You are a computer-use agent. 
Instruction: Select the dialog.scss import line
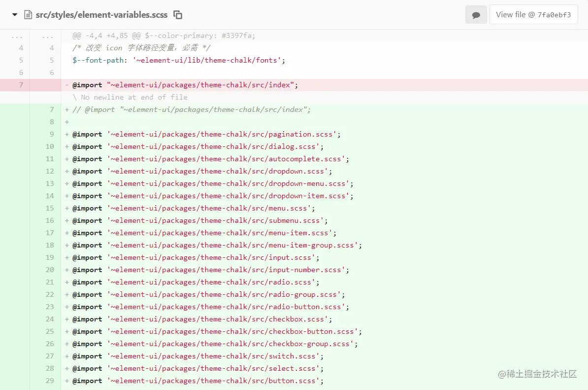198,146
